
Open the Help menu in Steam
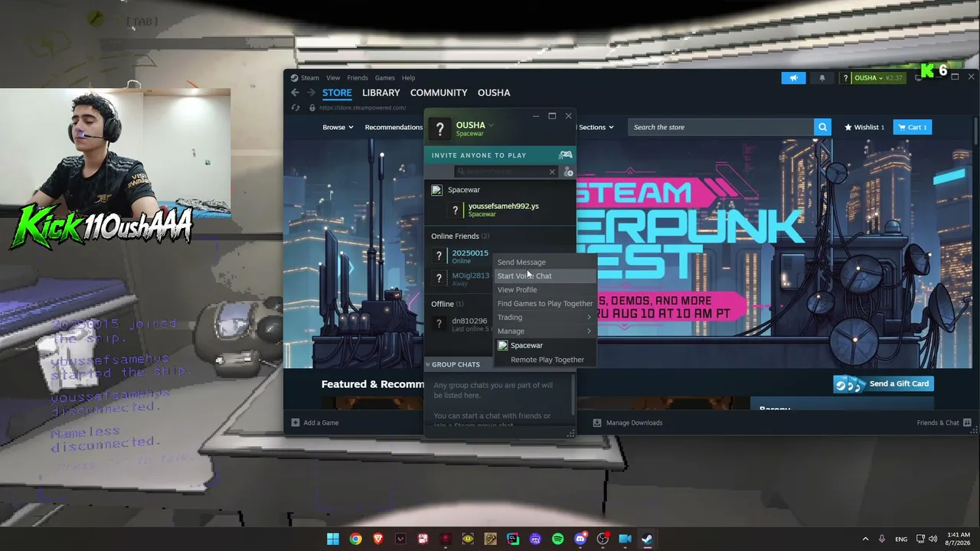(x=409, y=78)
